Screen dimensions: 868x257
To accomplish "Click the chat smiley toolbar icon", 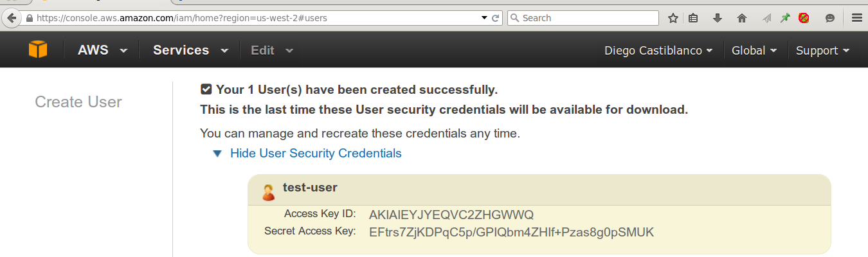I will [x=830, y=18].
